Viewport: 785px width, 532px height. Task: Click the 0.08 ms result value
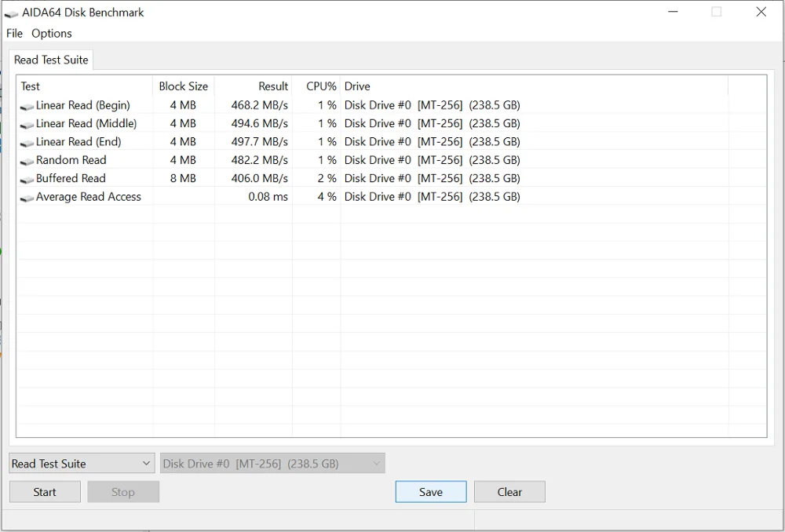[x=268, y=197]
